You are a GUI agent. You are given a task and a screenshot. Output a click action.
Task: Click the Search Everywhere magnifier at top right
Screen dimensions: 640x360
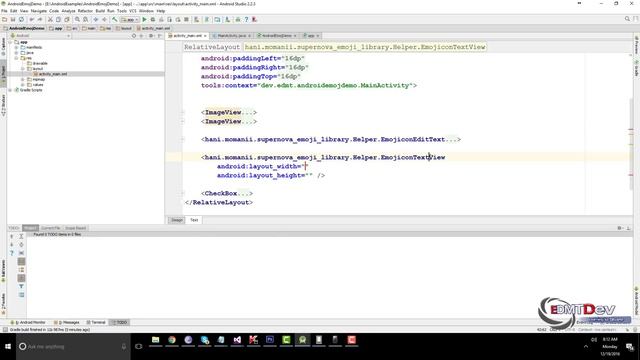[x=627, y=19]
